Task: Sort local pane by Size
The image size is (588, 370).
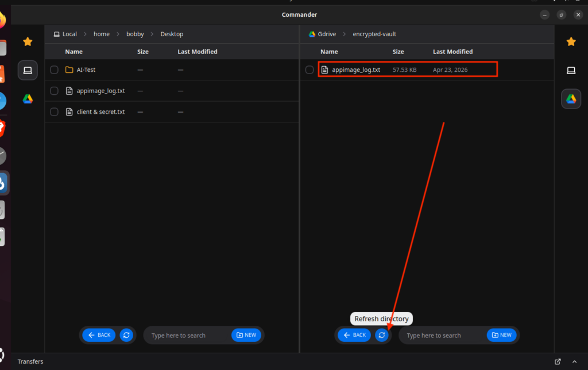Action: click(143, 52)
